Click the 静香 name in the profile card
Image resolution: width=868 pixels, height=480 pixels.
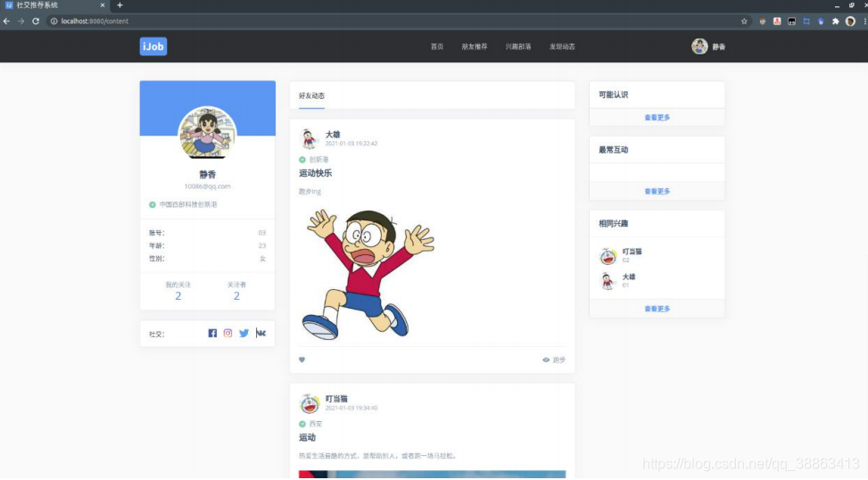point(208,174)
